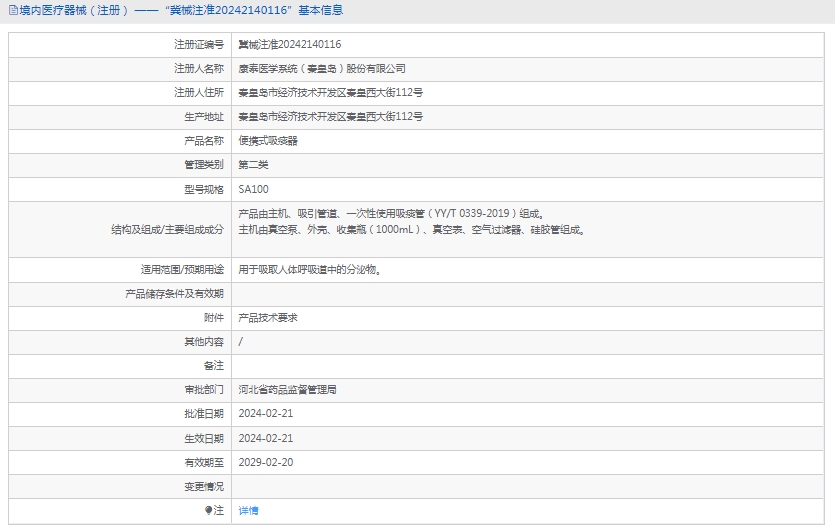
Task: Click the 有效期至 date 2029-02-20
Action: click(x=266, y=462)
